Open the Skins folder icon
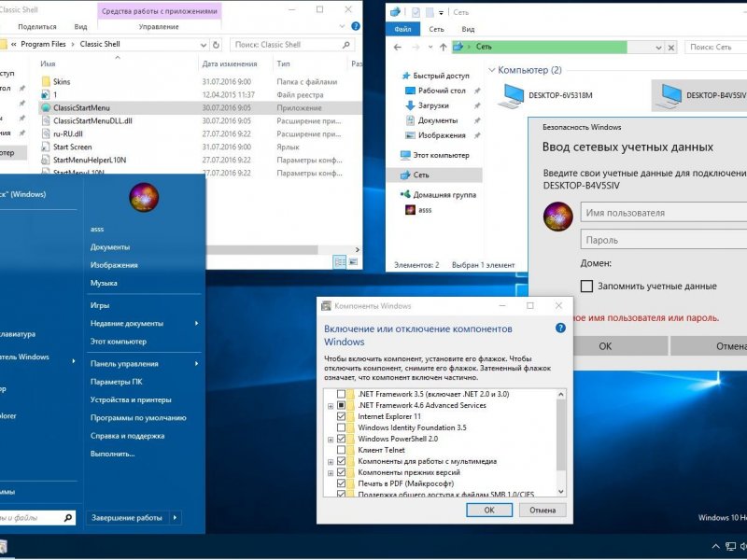747x560 pixels. click(x=46, y=81)
